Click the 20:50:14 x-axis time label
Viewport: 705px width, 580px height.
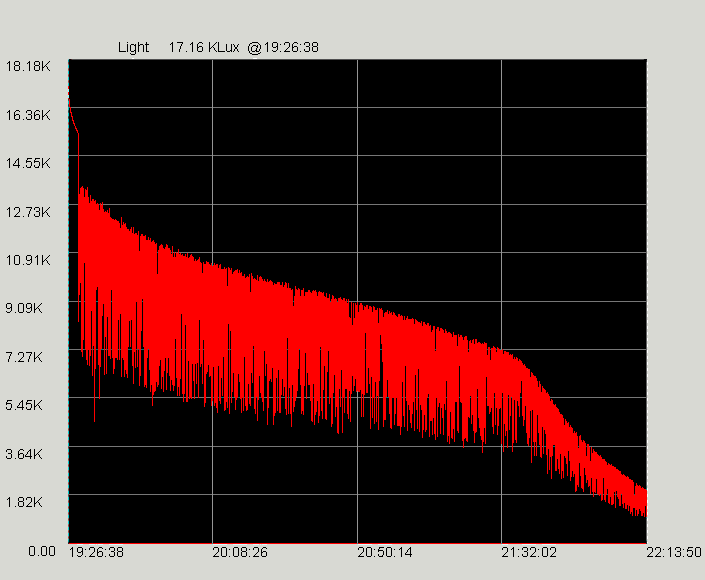click(385, 552)
